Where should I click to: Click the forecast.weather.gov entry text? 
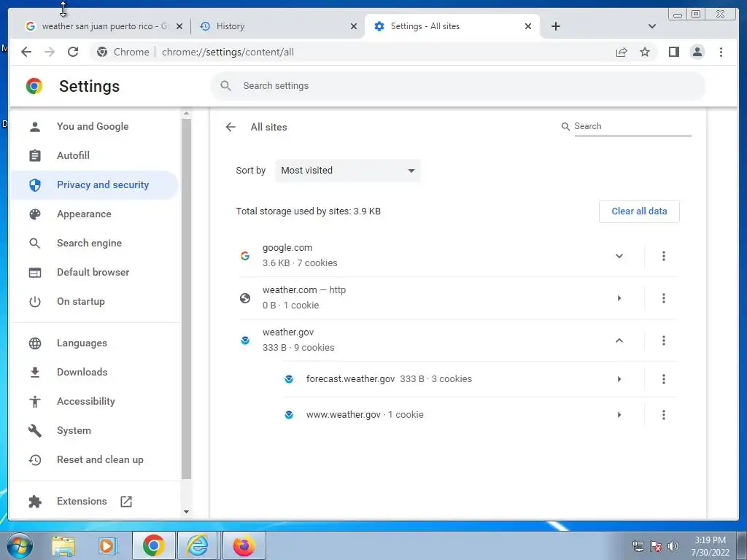351,379
